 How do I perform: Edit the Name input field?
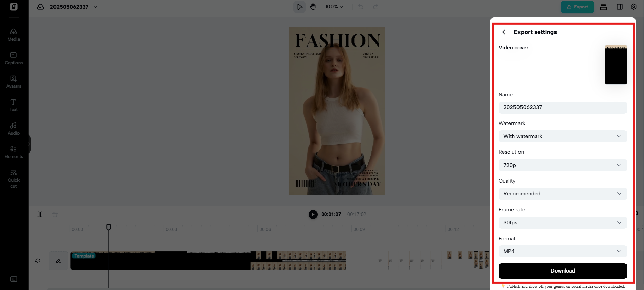(x=563, y=107)
